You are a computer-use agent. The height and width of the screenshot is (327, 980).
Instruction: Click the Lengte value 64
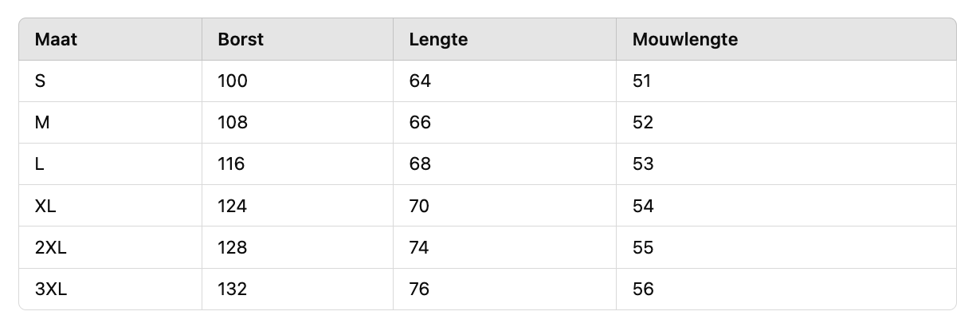[420, 81]
